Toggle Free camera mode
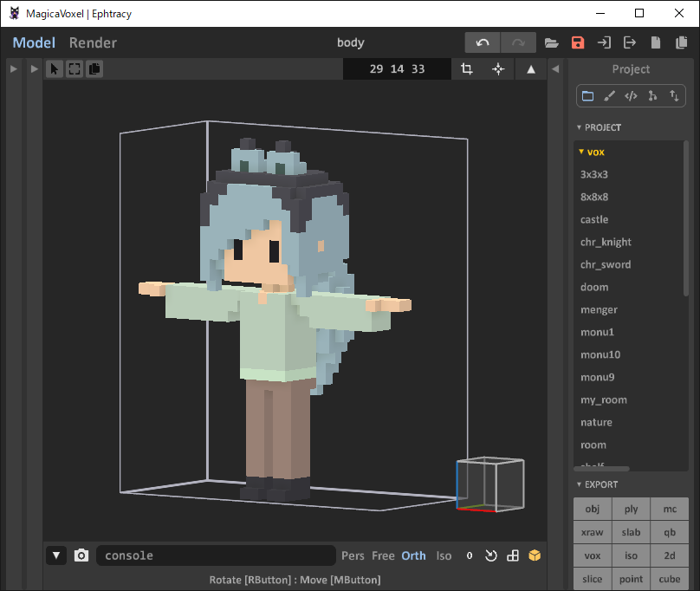The width and height of the screenshot is (700, 591). tap(383, 555)
